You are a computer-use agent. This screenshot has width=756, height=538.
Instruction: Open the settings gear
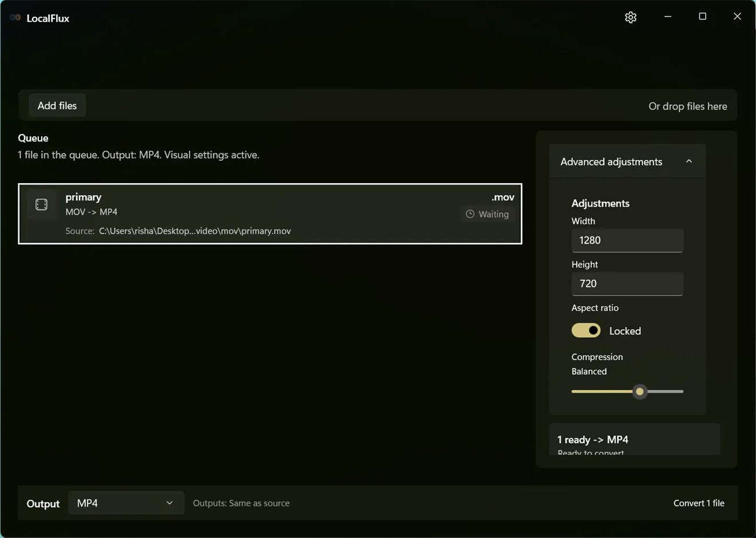pos(631,17)
